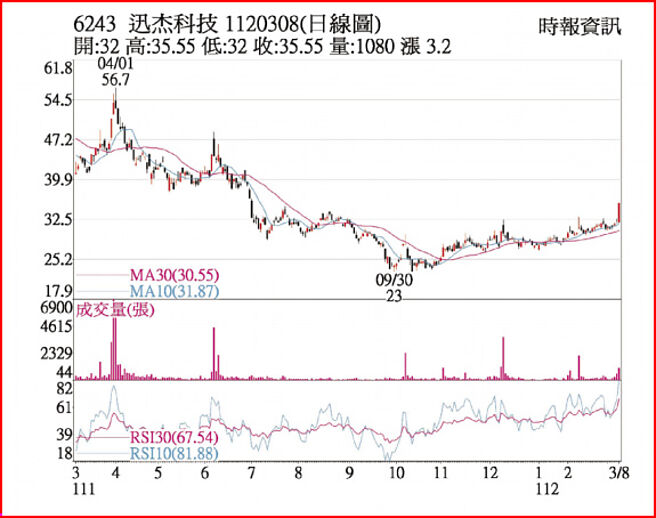Screen dimensions: 656x518
Task: Click the price axis value '39.9'
Action: click(59, 180)
